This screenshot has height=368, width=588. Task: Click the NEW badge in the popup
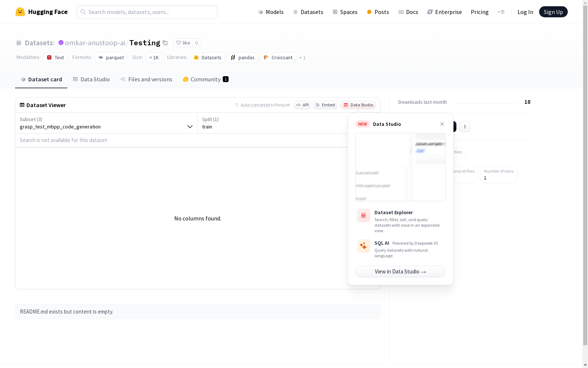point(363,124)
